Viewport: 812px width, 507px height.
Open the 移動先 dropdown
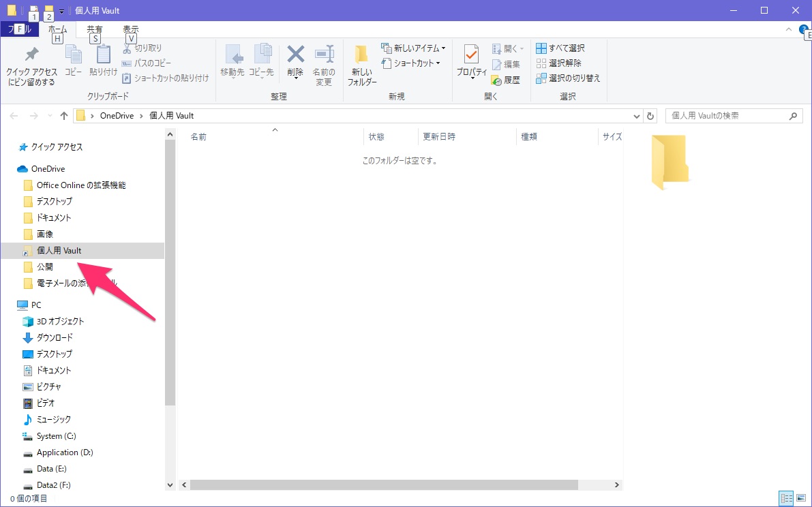[x=232, y=61]
